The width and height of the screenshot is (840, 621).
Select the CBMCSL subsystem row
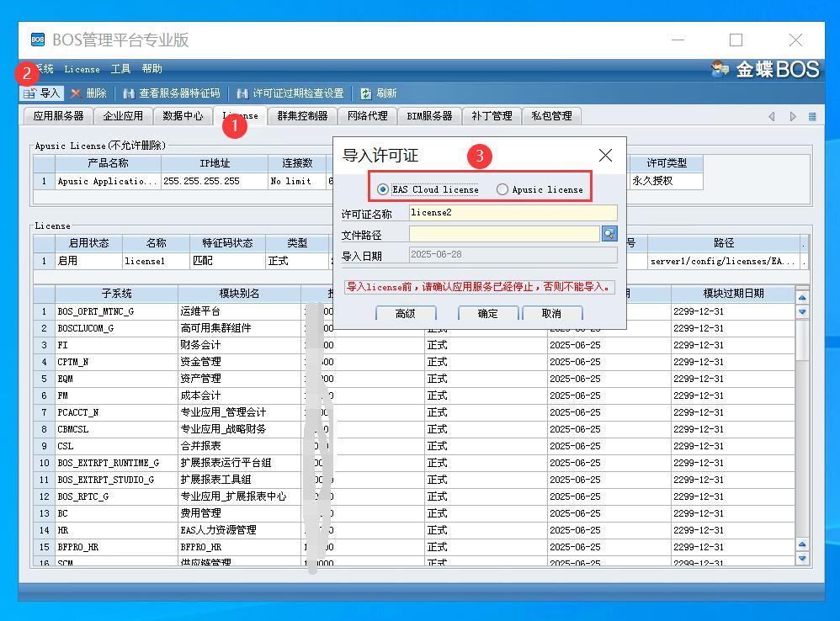pyautogui.click(x=116, y=429)
